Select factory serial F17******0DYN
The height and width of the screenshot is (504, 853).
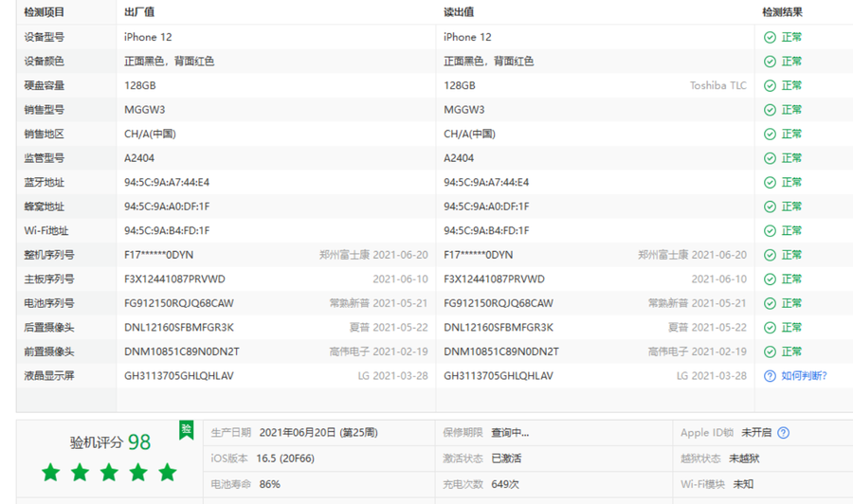click(159, 255)
